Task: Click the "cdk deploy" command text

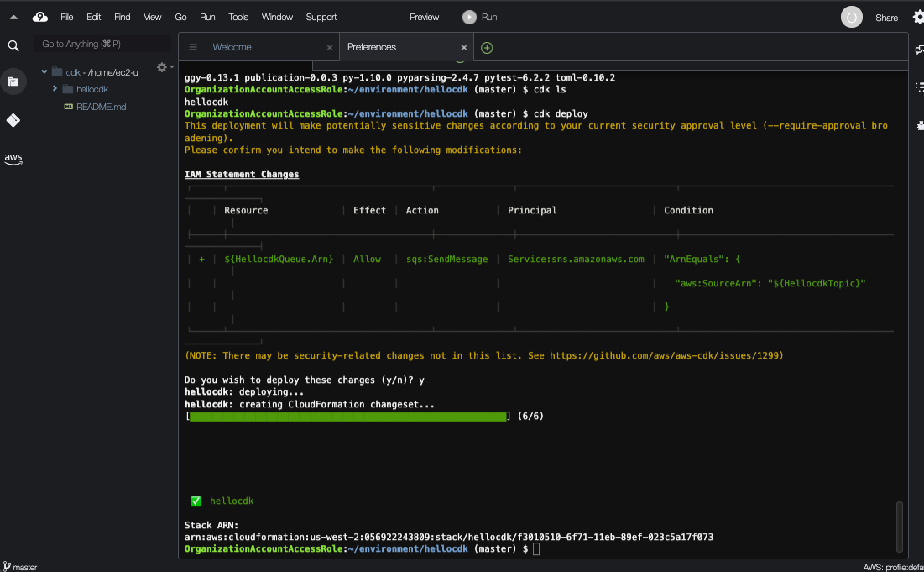Action: pos(561,113)
